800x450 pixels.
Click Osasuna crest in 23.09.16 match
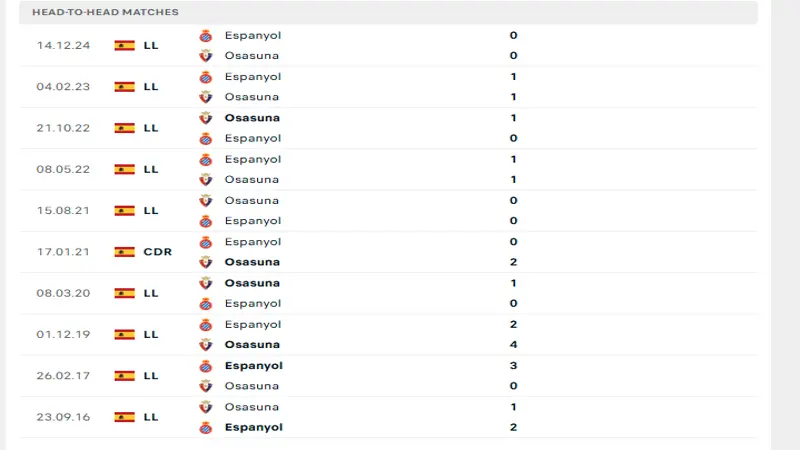[206, 407]
